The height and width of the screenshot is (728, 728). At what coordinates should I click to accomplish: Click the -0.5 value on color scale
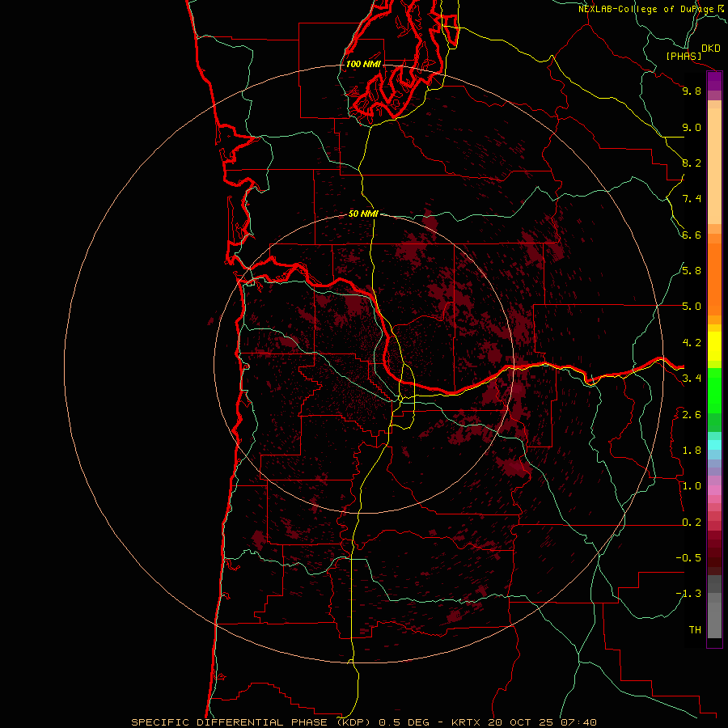pos(688,558)
